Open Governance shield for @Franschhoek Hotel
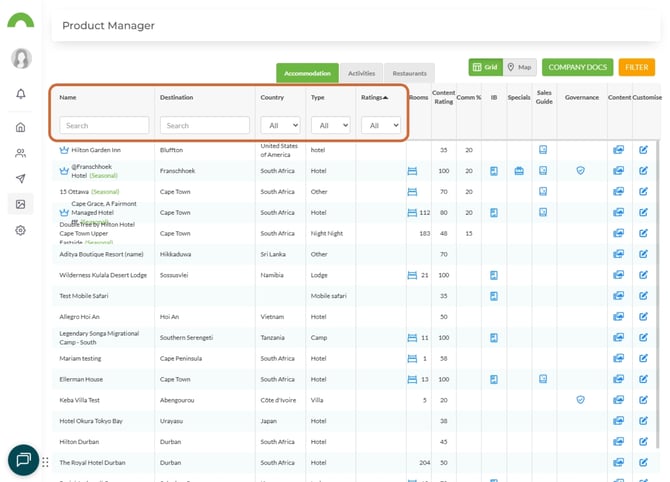Image resolution: width=670 pixels, height=482 pixels. [580, 170]
